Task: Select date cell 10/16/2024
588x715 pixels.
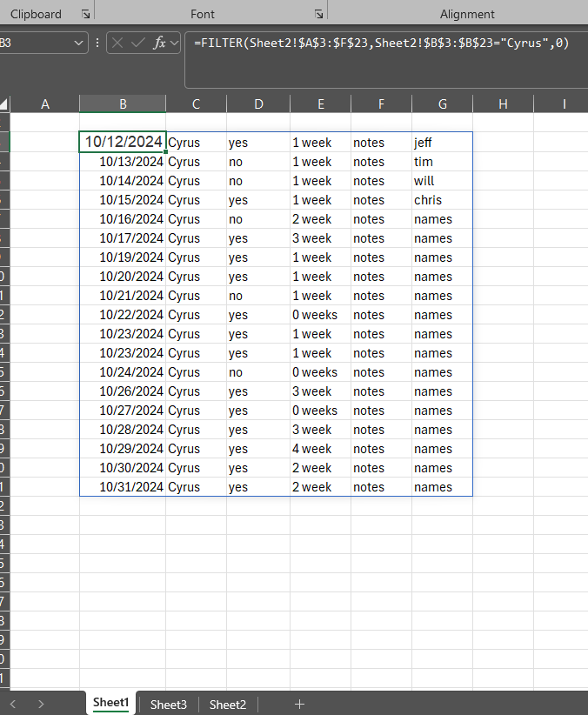Action: tap(123, 219)
